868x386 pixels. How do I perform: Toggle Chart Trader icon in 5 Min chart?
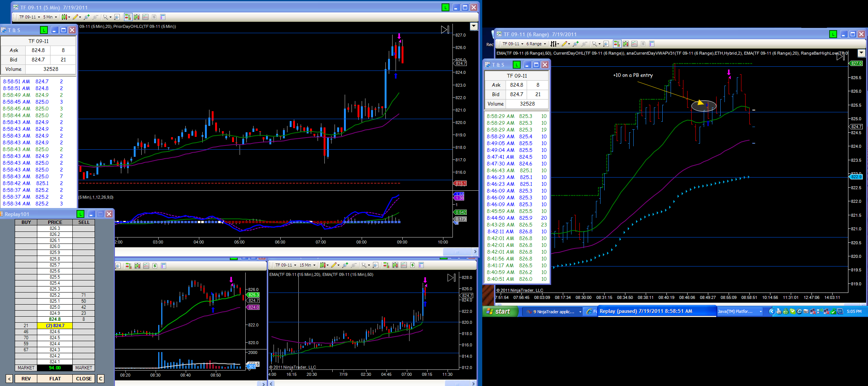128,17
